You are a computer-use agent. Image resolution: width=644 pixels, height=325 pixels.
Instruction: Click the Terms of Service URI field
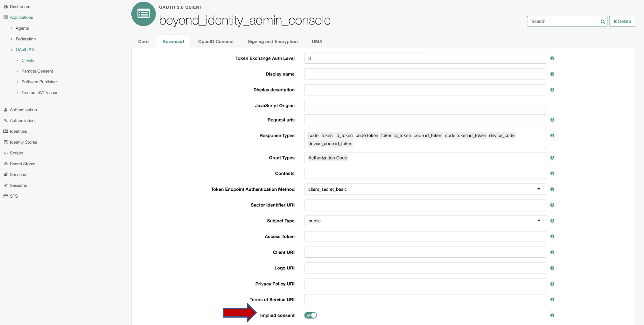425,300
